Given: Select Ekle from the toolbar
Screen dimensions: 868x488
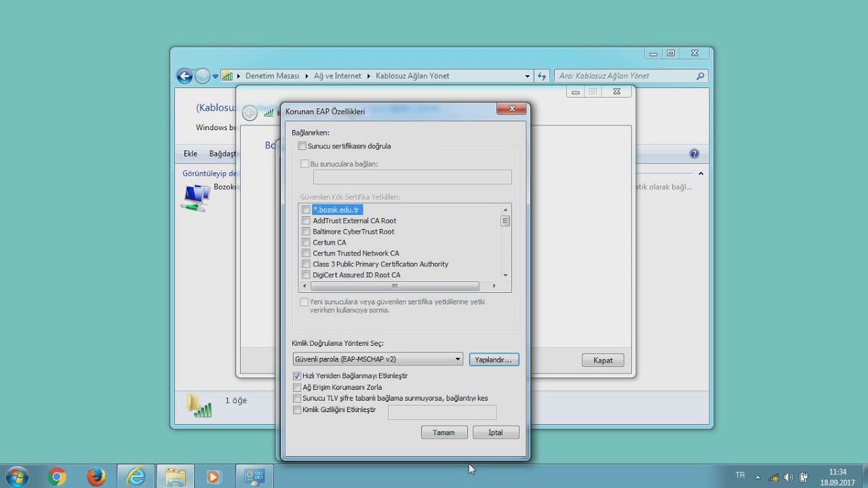Looking at the screenshot, I should [x=189, y=153].
